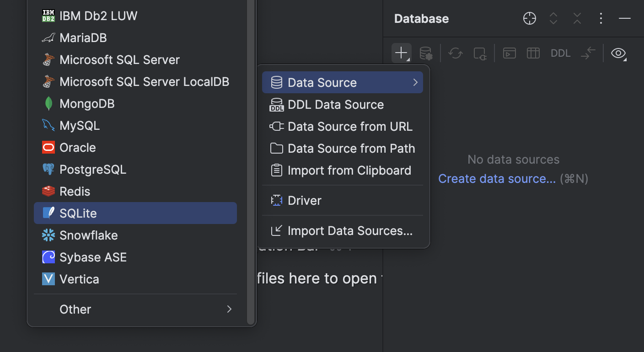Open the eye View Options menu

(x=618, y=53)
